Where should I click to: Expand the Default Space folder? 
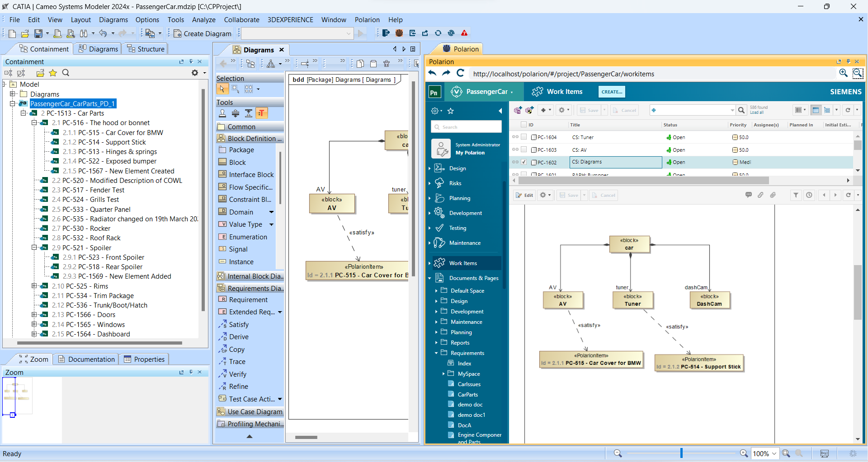coord(436,291)
